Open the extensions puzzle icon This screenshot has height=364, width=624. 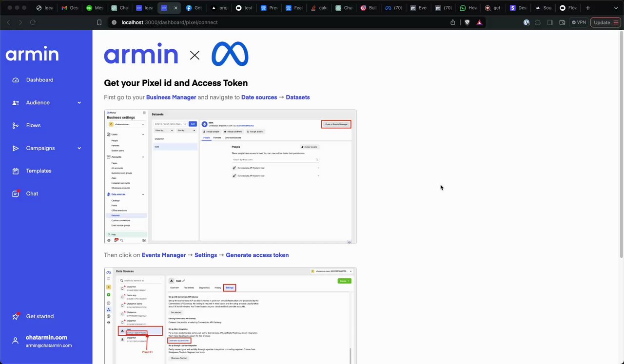click(x=538, y=22)
